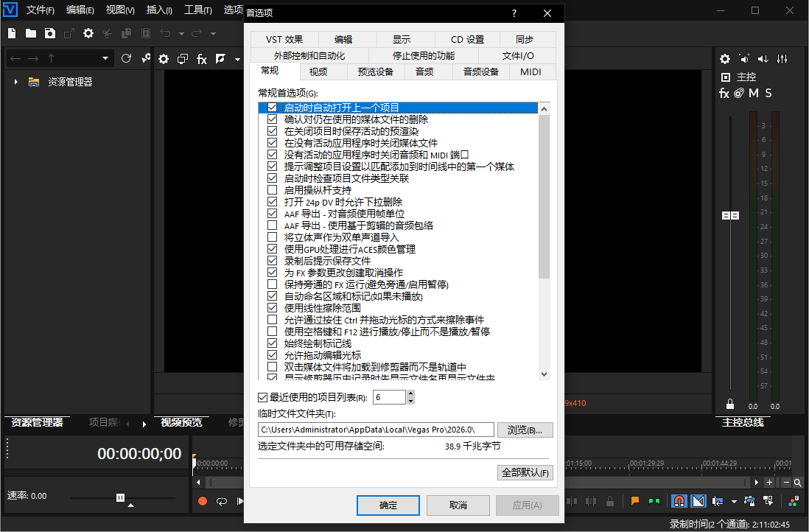Click the master bus fx icon
Image resolution: width=809 pixels, height=532 pixels.
coord(724,94)
